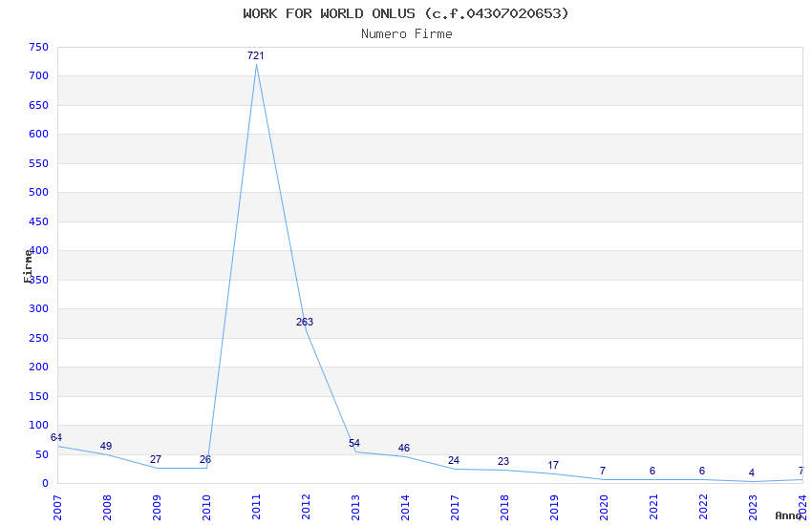Screen dimensions: 812x525
Task: Click the 23 data label at 2018
Action: (503, 461)
